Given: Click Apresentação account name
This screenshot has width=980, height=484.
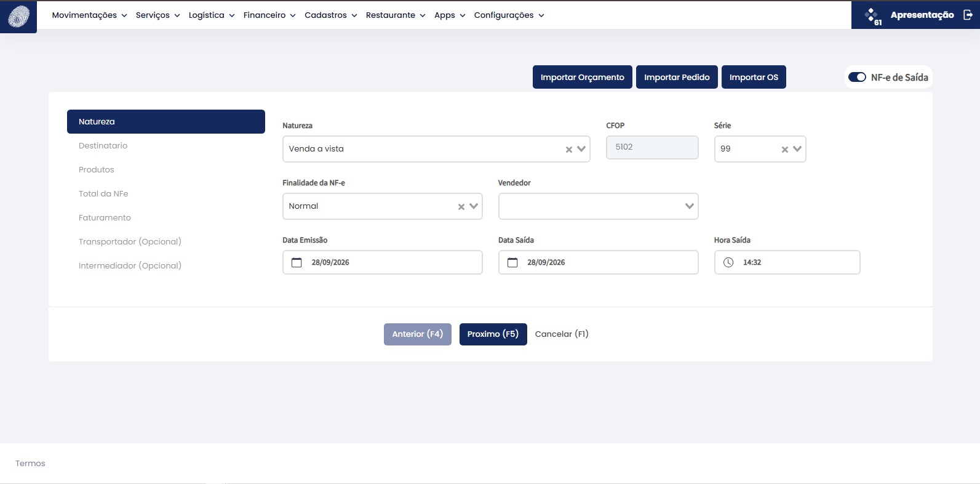Looking at the screenshot, I should (922, 15).
